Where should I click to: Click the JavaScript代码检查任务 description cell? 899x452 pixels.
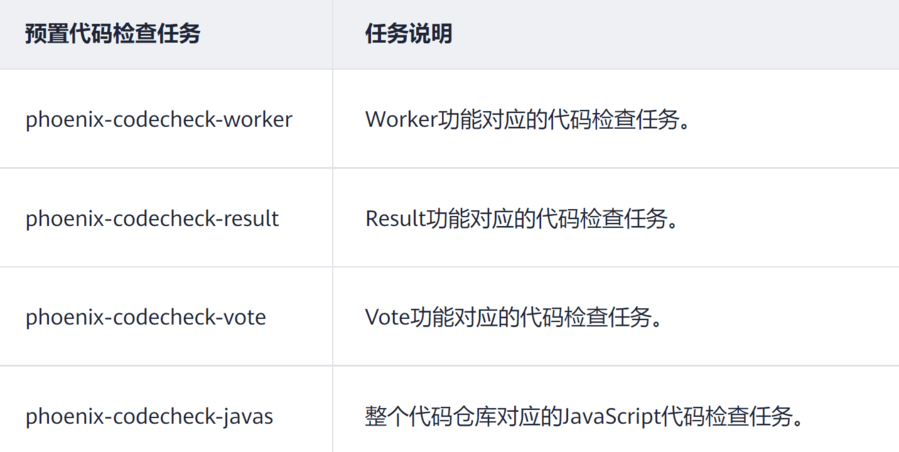(x=585, y=416)
